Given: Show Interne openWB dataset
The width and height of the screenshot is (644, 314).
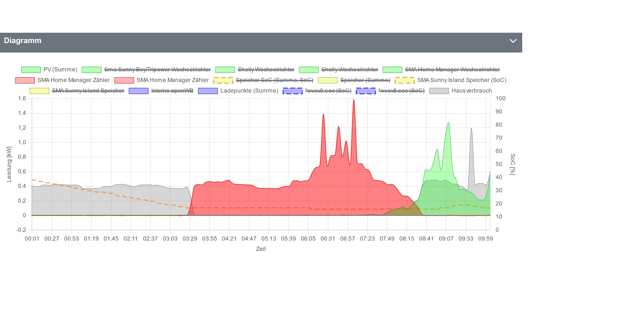Looking at the screenshot, I should [172, 91].
